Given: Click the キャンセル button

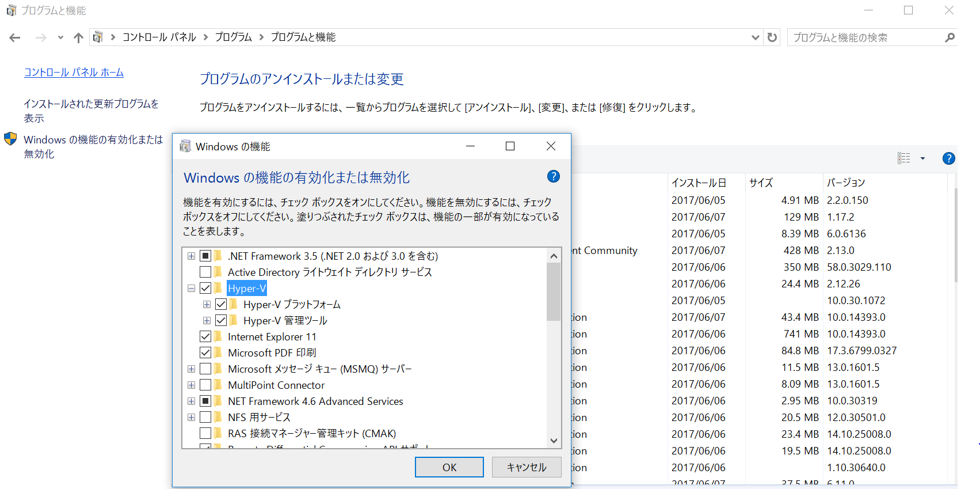Looking at the screenshot, I should pos(527,467).
